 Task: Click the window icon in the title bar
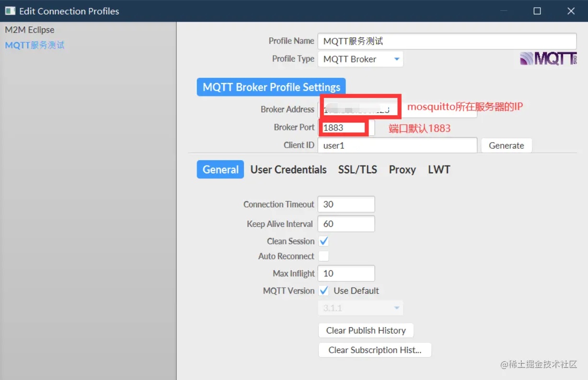[10, 11]
